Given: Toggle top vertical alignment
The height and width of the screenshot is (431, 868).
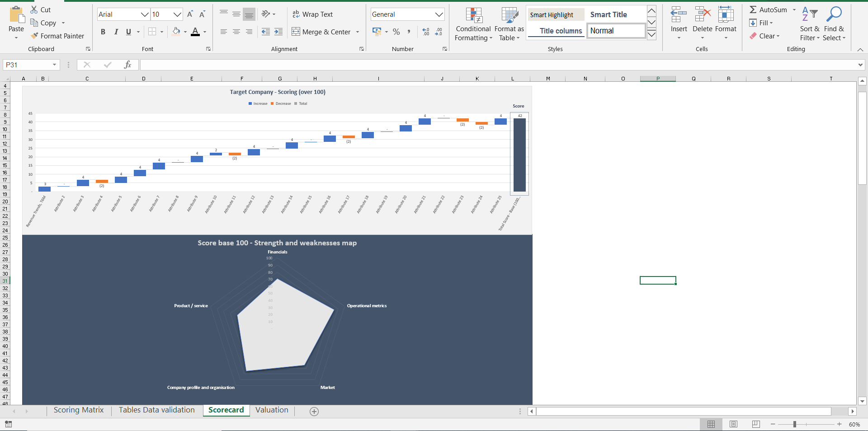Looking at the screenshot, I should coord(224,14).
